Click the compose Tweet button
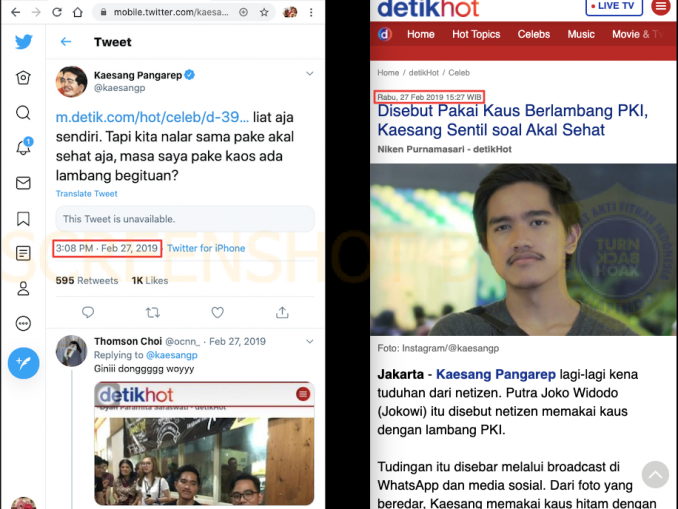 coord(23,363)
